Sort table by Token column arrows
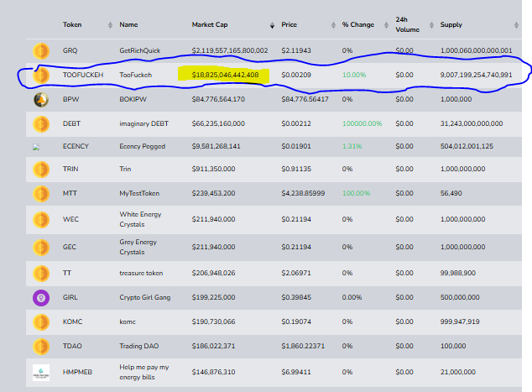Viewport: 532px width, 392px height. point(110,25)
